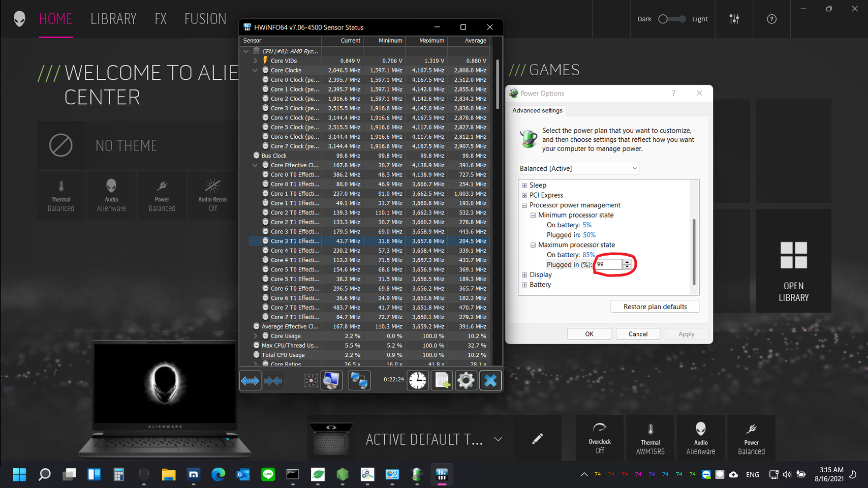Image resolution: width=868 pixels, height=488 pixels.
Task: Click minimum state Plugged in 50% value
Action: [589, 235]
